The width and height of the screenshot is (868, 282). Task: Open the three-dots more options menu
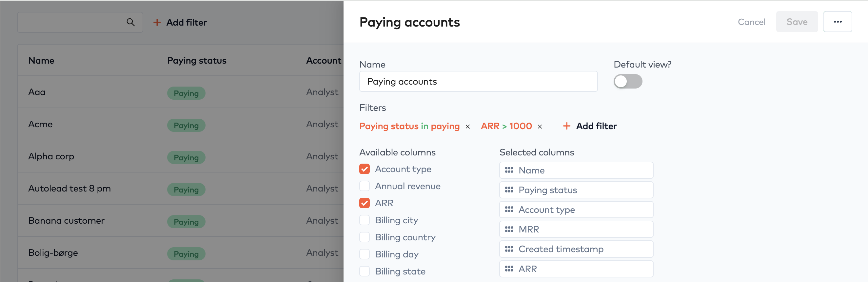(x=837, y=22)
